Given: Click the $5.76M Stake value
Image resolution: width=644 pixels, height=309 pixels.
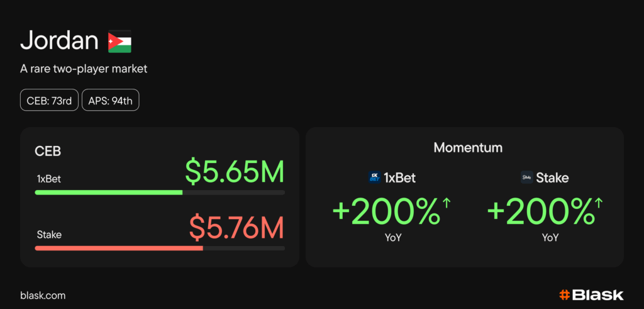Looking at the screenshot, I should click(x=236, y=228).
